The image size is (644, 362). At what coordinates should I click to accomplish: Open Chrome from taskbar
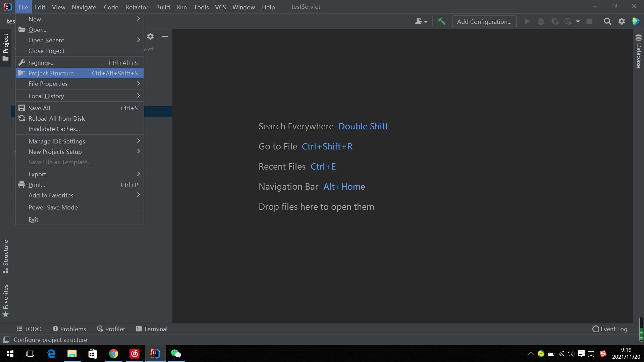point(114,354)
